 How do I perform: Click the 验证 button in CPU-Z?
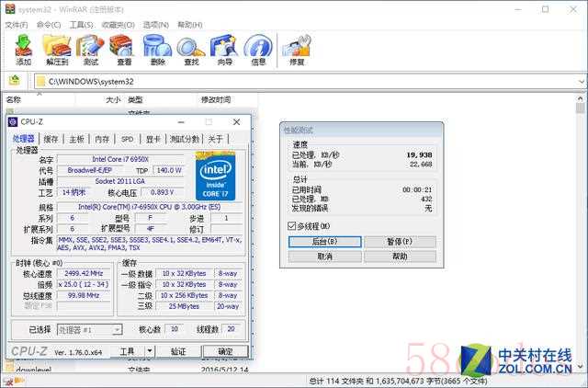(x=178, y=351)
